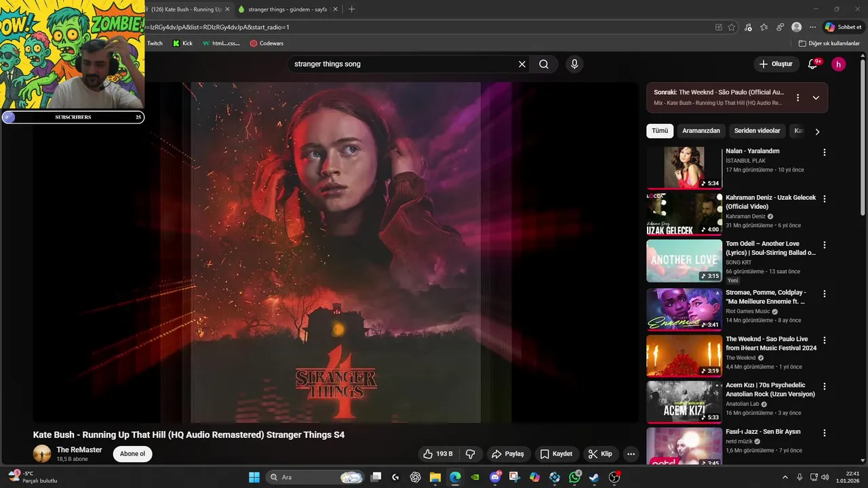The height and width of the screenshot is (488, 868).
Task: Open the browser favorites list icon
Action: (x=764, y=27)
